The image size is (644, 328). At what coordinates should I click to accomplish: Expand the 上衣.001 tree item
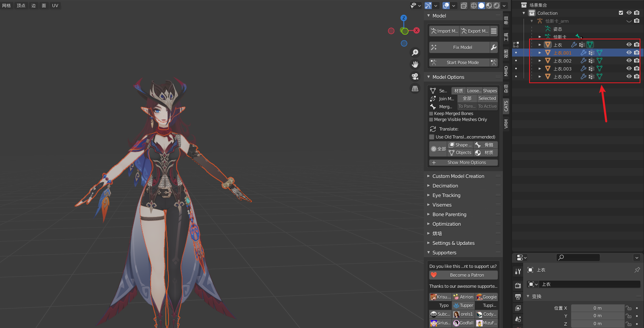point(539,53)
